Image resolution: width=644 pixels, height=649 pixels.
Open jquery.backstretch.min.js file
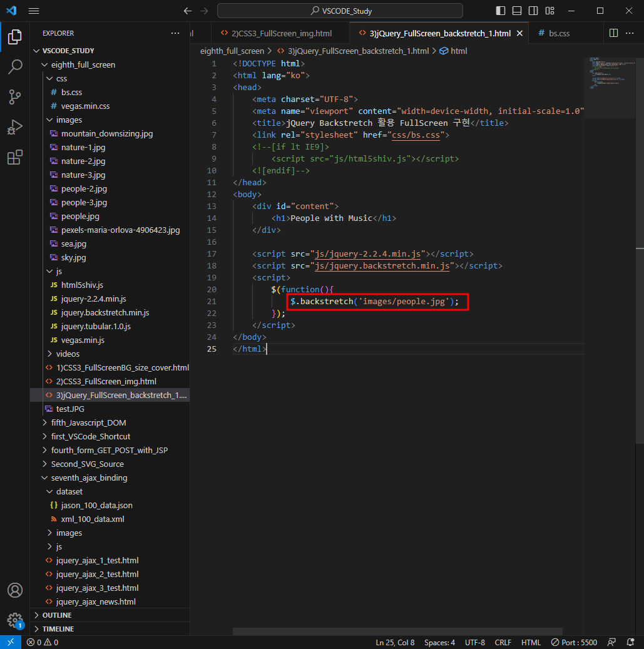pyautogui.click(x=110, y=312)
